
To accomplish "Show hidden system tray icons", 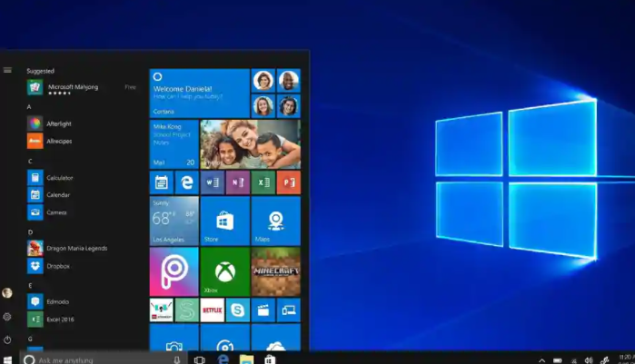I will click(541, 360).
